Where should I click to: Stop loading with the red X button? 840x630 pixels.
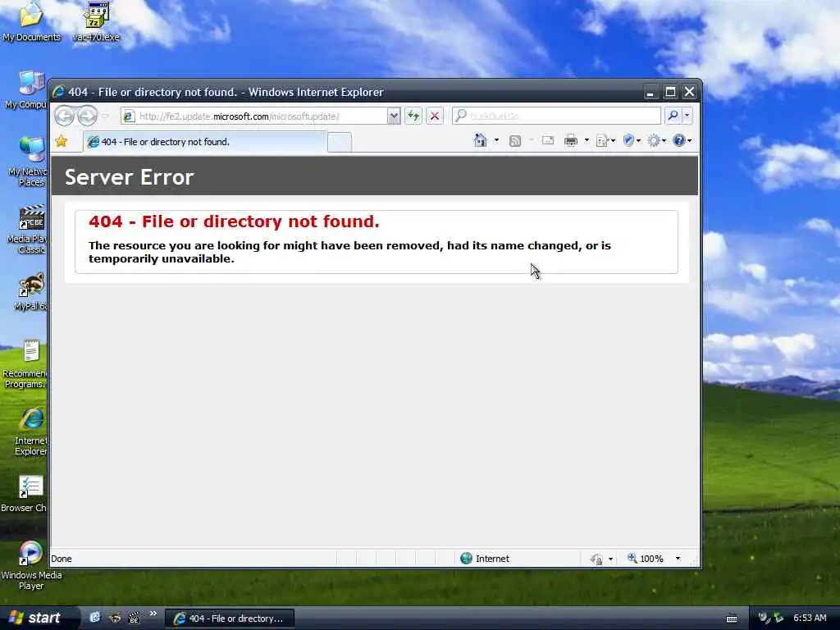click(x=435, y=116)
